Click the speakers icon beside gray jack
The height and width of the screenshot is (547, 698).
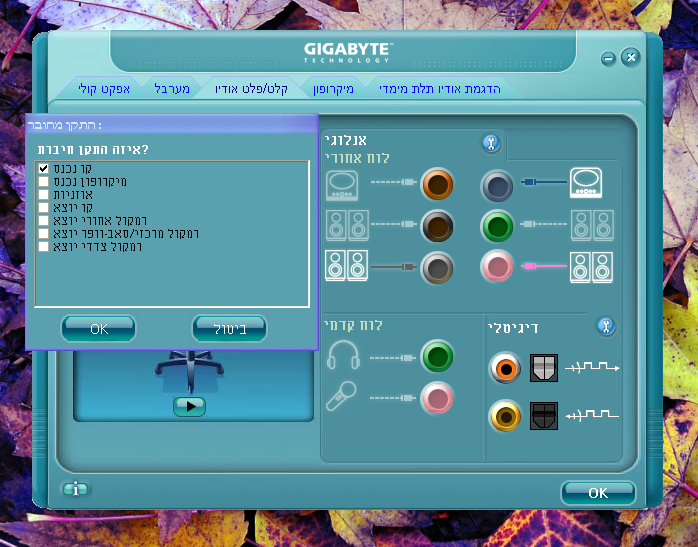[346, 266]
